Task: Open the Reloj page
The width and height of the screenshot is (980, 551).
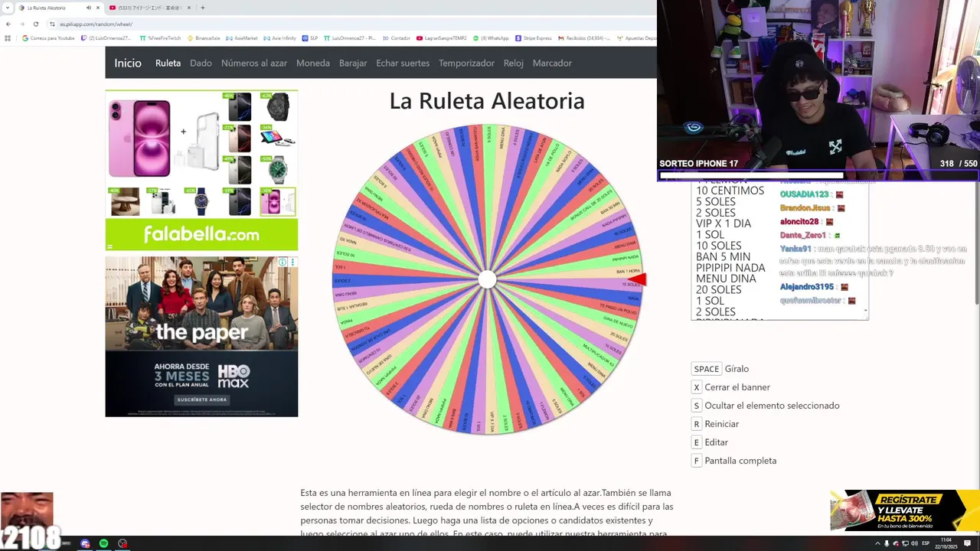Action: pyautogui.click(x=514, y=63)
